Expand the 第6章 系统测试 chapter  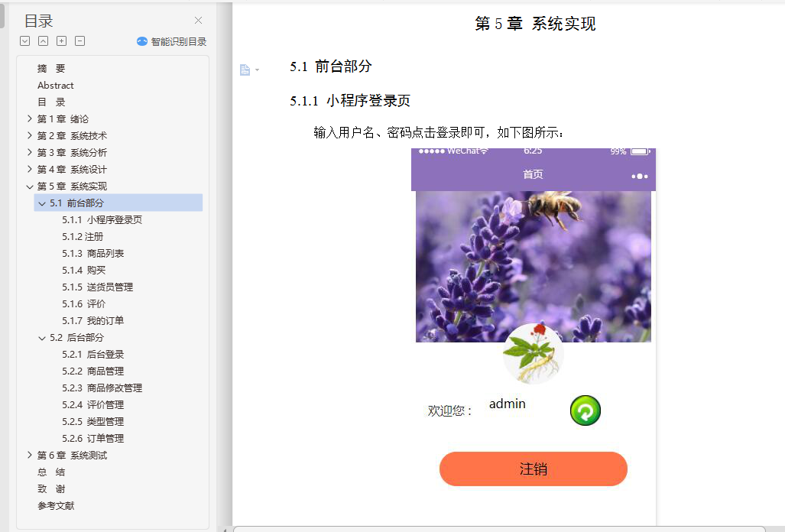point(29,455)
